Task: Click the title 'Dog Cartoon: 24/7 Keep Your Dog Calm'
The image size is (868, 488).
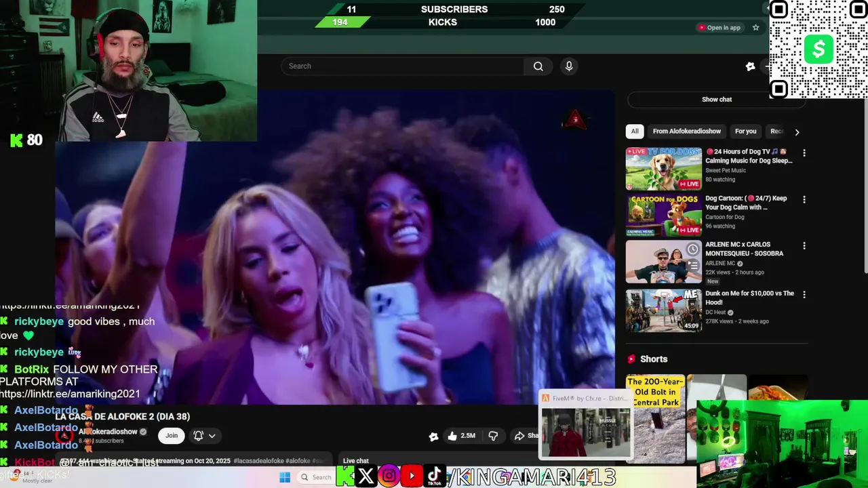Action: pos(746,203)
